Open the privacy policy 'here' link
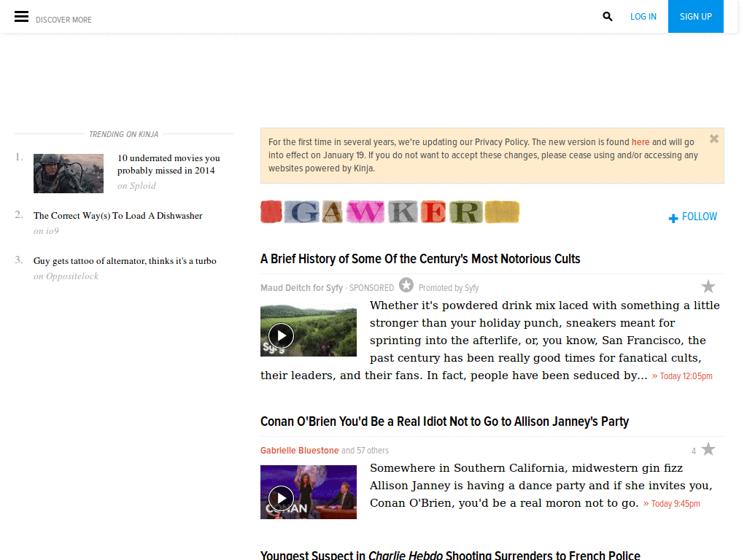 pyautogui.click(x=640, y=142)
